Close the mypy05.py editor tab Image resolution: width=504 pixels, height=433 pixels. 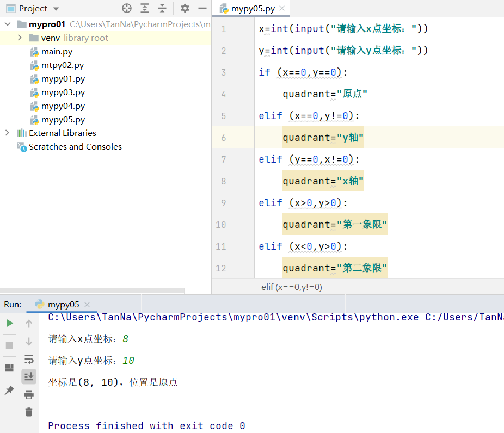coord(282,8)
